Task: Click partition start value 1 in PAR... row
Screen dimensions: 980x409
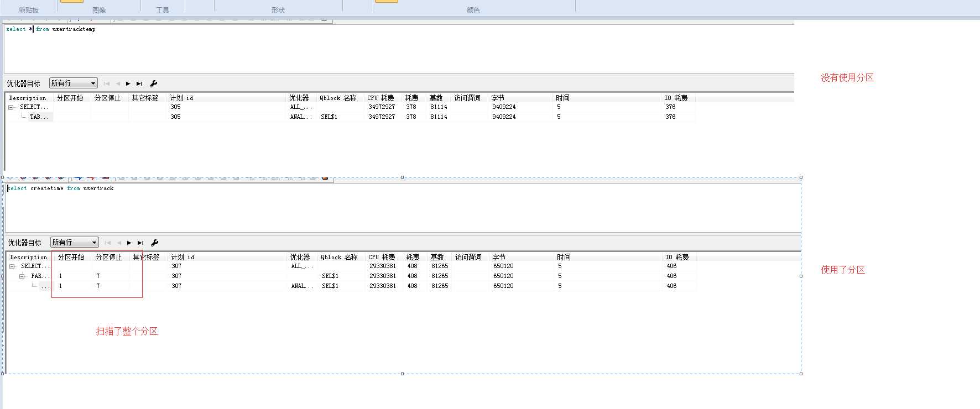Action: (60, 276)
